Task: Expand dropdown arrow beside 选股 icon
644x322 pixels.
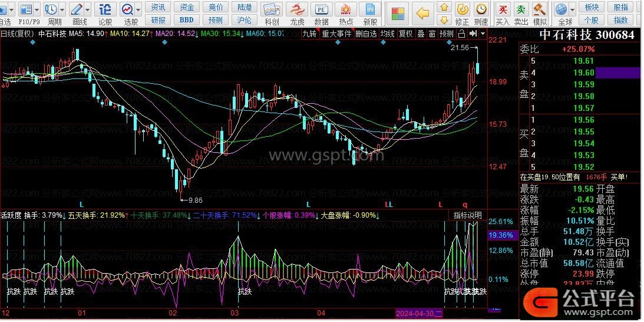Action: point(138,9)
